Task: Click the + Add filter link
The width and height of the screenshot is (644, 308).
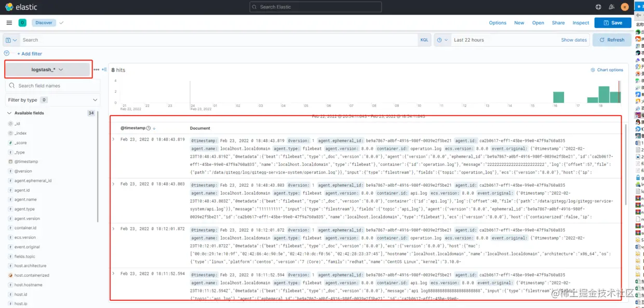Action: click(30, 54)
